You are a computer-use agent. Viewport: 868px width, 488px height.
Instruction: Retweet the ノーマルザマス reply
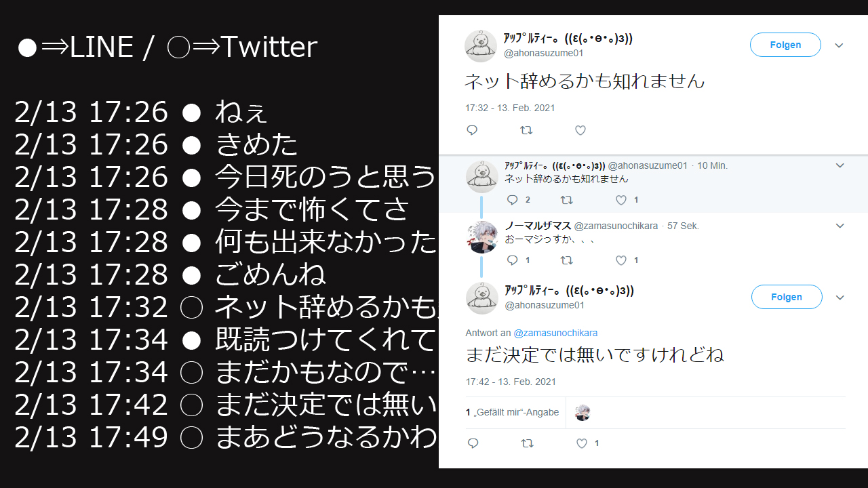tap(567, 260)
